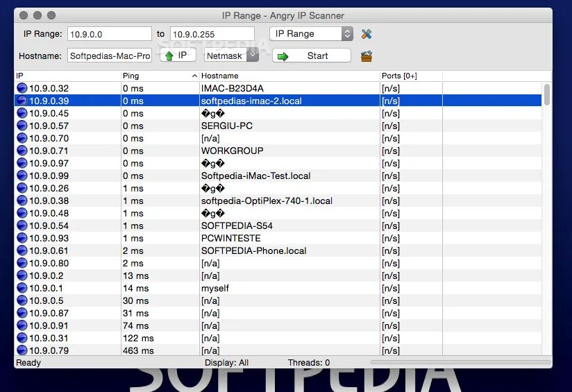
Task: Click IP address 10.9.0.70 text
Action: [x=49, y=138]
